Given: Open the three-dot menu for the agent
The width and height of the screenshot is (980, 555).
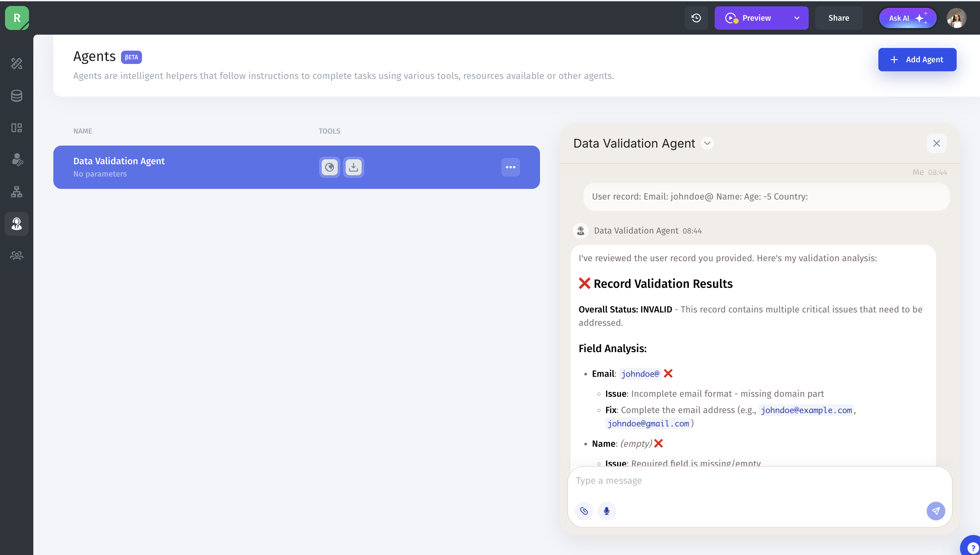Looking at the screenshot, I should pyautogui.click(x=510, y=167).
